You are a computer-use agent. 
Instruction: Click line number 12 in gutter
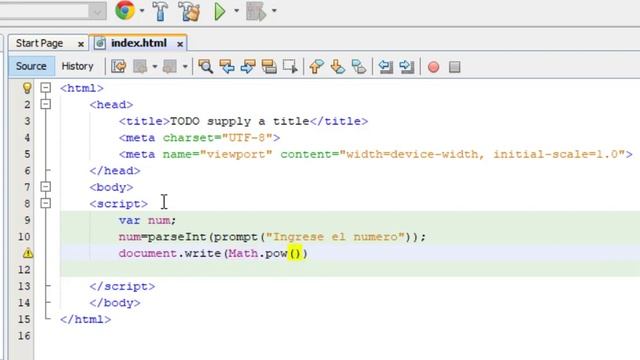(x=24, y=270)
